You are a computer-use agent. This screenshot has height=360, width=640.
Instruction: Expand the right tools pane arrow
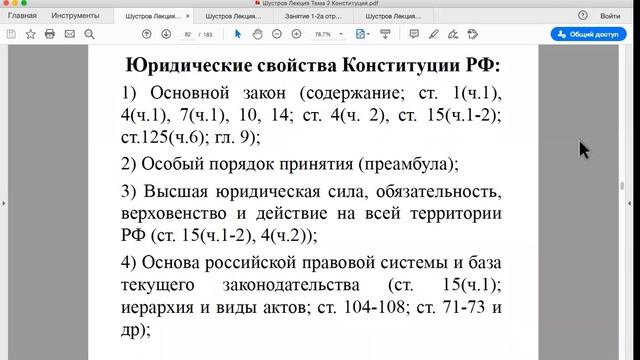click(x=629, y=203)
